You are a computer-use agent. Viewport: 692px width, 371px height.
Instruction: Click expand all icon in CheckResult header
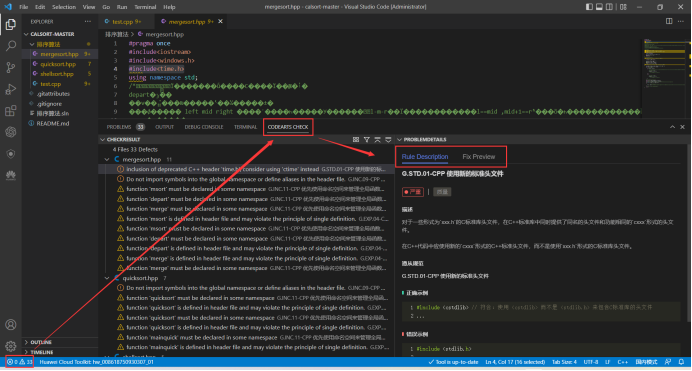(388, 139)
